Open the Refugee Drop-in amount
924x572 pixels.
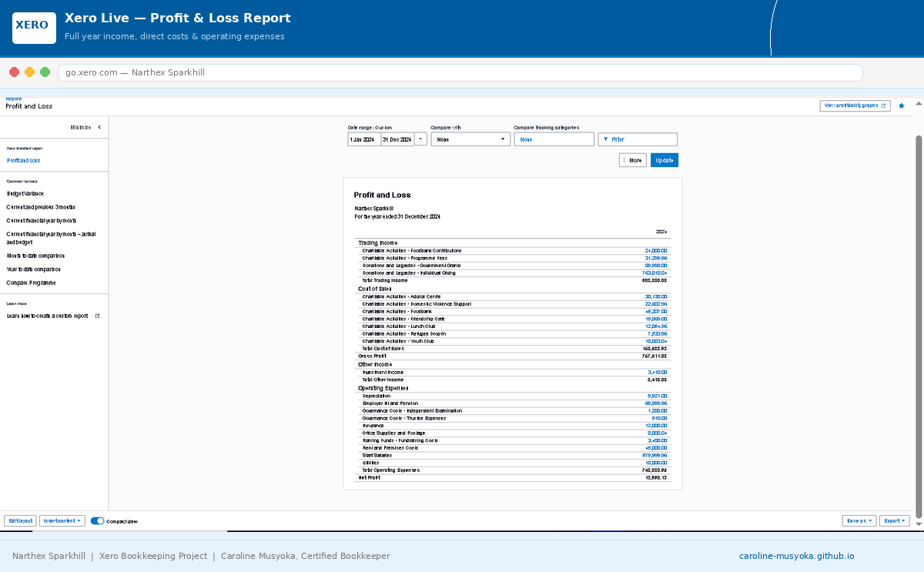coord(658,333)
